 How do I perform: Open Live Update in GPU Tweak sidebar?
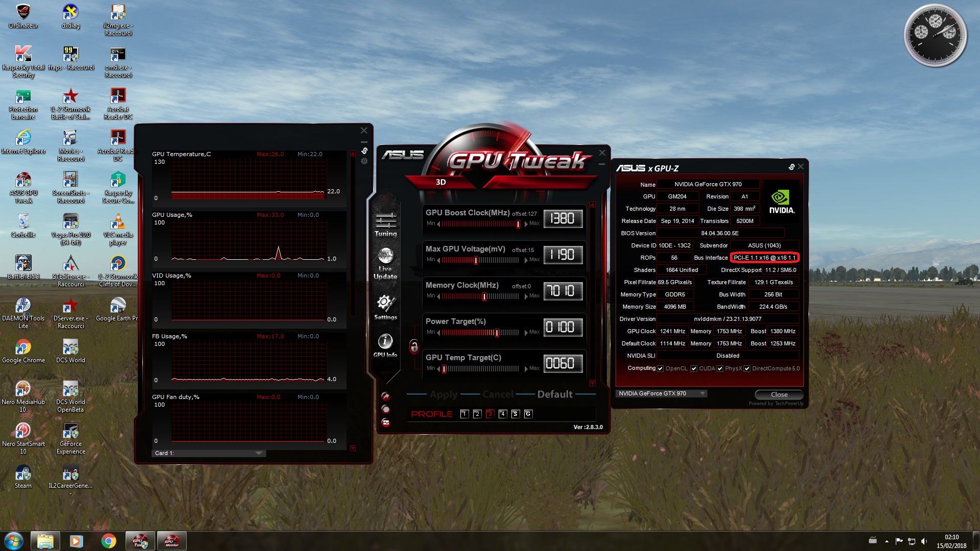[x=385, y=263]
